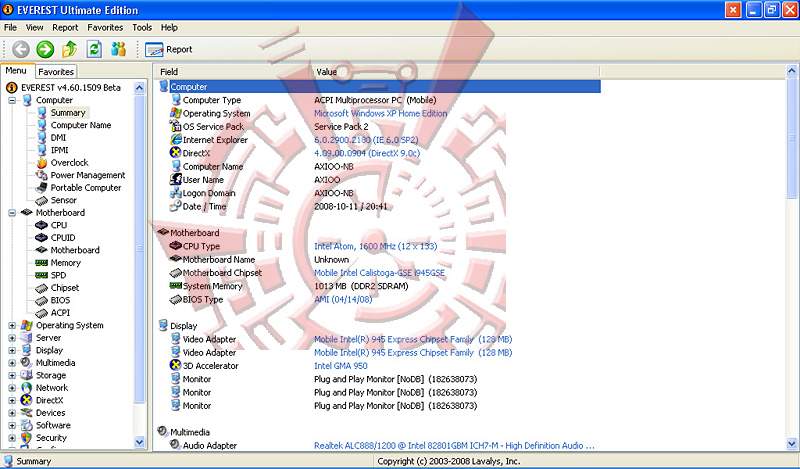The width and height of the screenshot is (800, 469).
Task: Click the Sensor icon in tree
Action: (41, 201)
